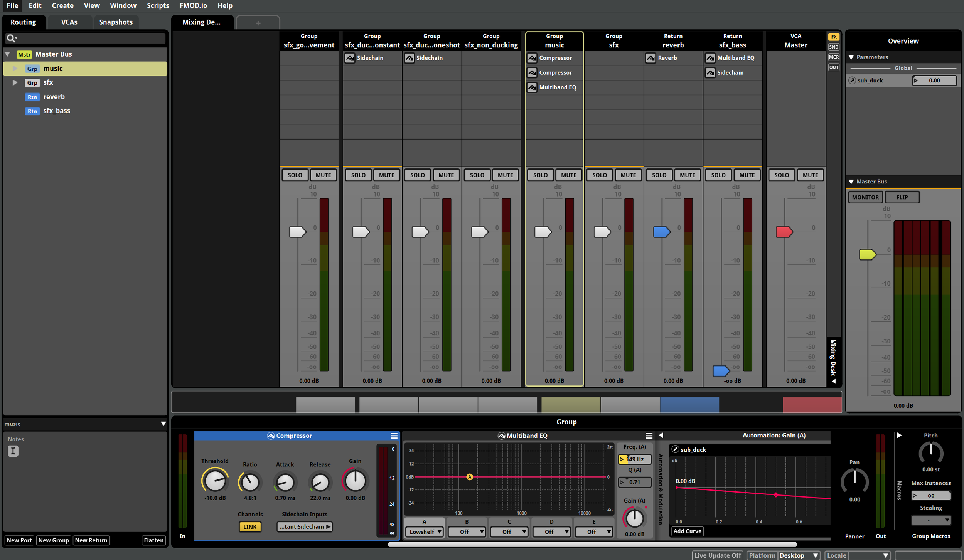Click the New Return button
Image resolution: width=964 pixels, height=560 pixels.
click(91, 540)
